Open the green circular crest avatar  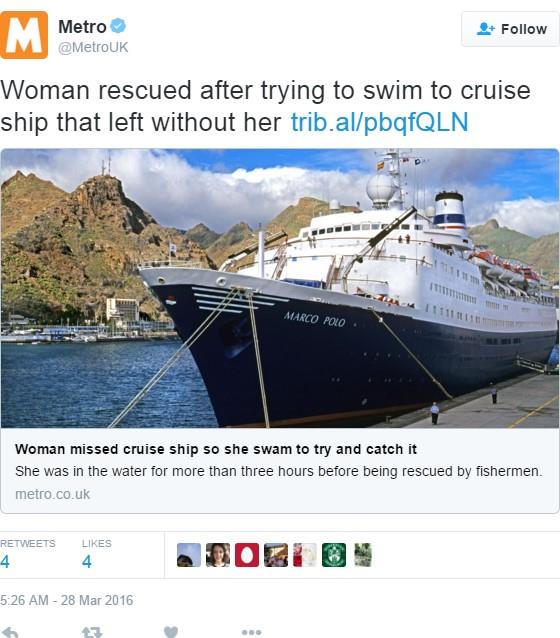334,555
